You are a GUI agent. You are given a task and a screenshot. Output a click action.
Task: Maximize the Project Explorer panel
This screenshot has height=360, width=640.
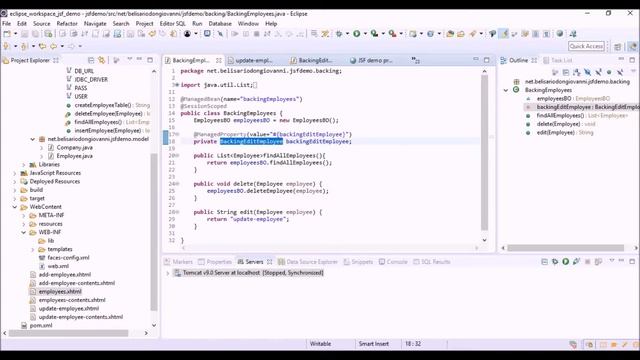point(150,60)
